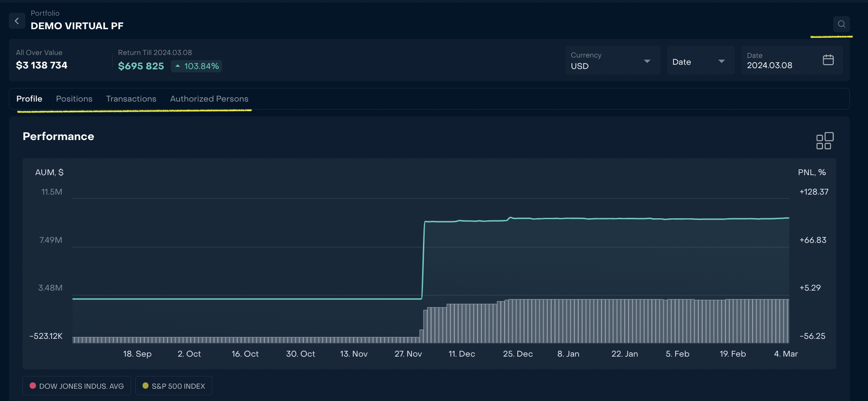
Task: Click the red Dow Jones color dot
Action: (x=33, y=386)
